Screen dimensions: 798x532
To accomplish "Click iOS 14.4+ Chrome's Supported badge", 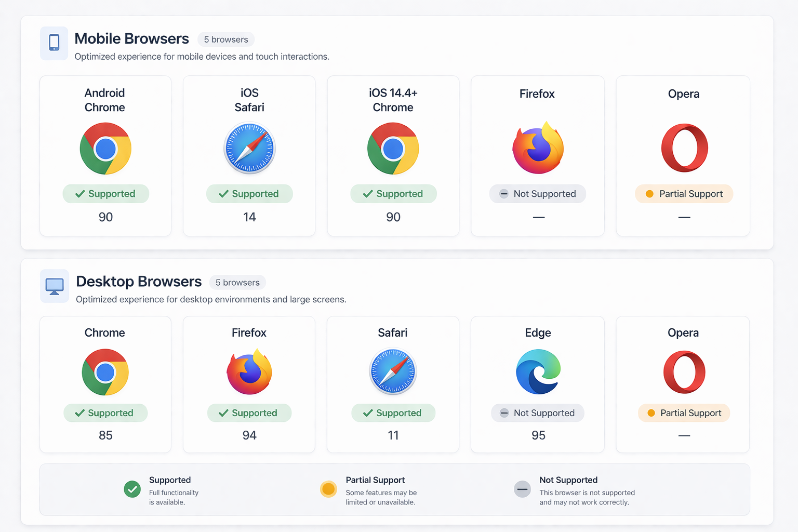I will tap(393, 194).
